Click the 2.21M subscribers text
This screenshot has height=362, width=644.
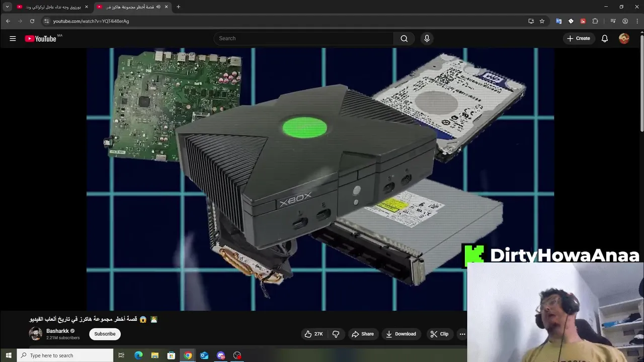[63, 338]
